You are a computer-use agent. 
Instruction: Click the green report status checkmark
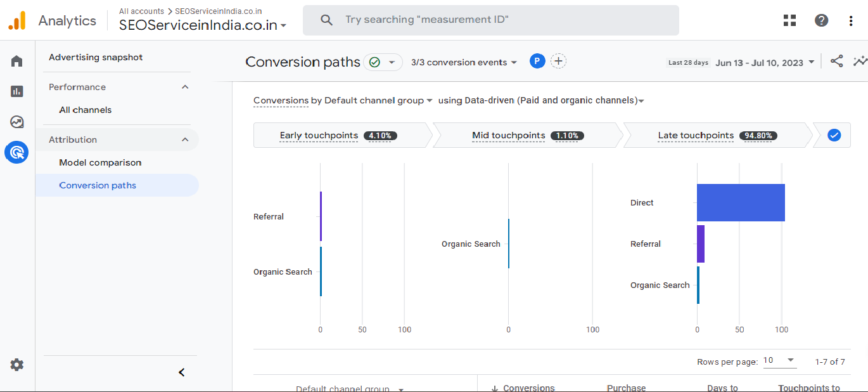coord(374,62)
